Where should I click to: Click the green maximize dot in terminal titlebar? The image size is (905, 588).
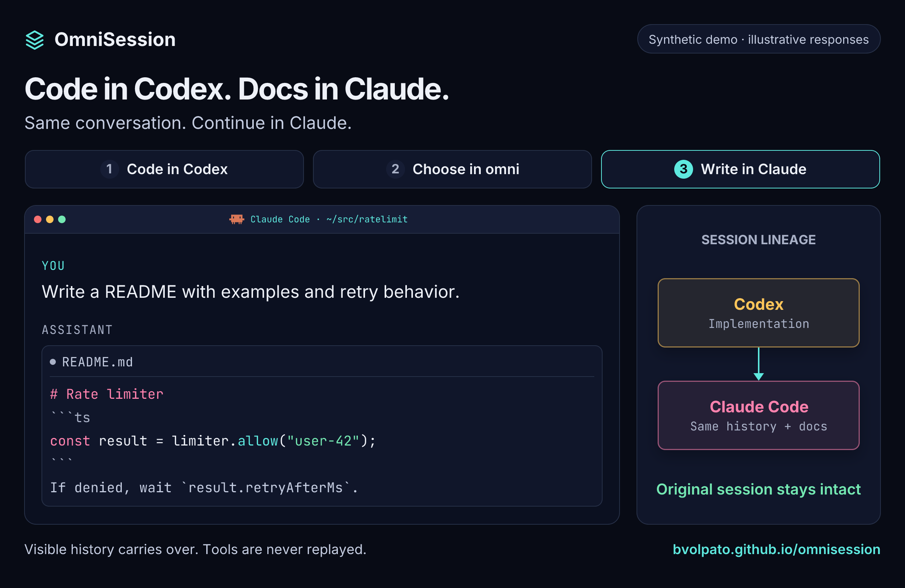click(x=62, y=219)
